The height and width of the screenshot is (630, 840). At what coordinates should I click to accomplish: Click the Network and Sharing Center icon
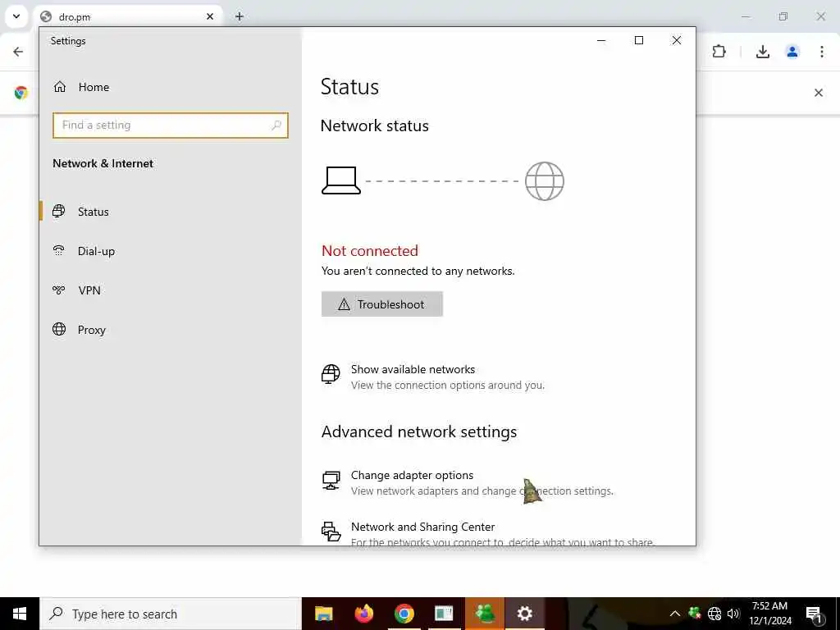331,532
